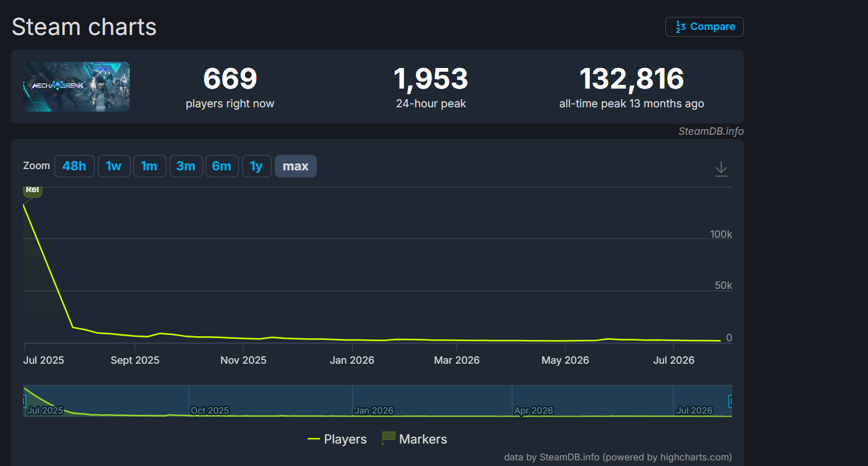Click the 132,816 all-time peak number
Image resolution: width=868 pixels, height=466 pixels.
[x=632, y=79]
